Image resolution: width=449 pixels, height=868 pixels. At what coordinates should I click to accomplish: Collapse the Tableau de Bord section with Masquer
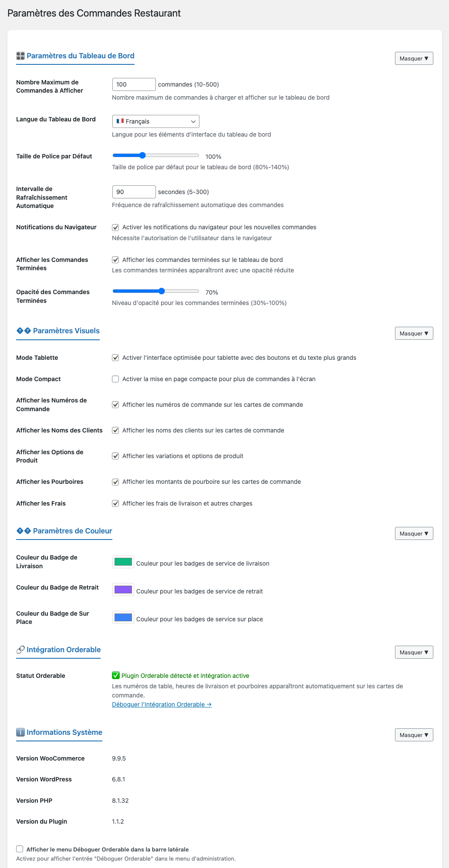click(414, 58)
